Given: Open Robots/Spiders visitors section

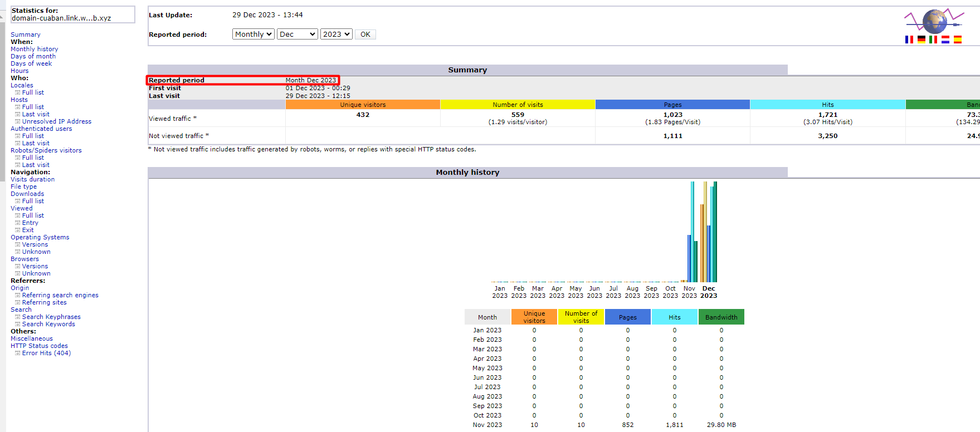Looking at the screenshot, I should 46,150.
